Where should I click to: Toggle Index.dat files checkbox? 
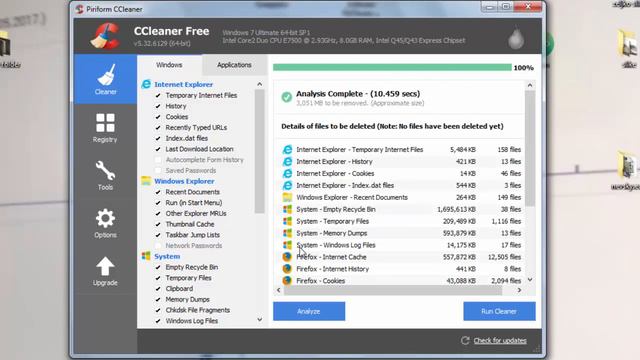pyautogui.click(x=158, y=138)
